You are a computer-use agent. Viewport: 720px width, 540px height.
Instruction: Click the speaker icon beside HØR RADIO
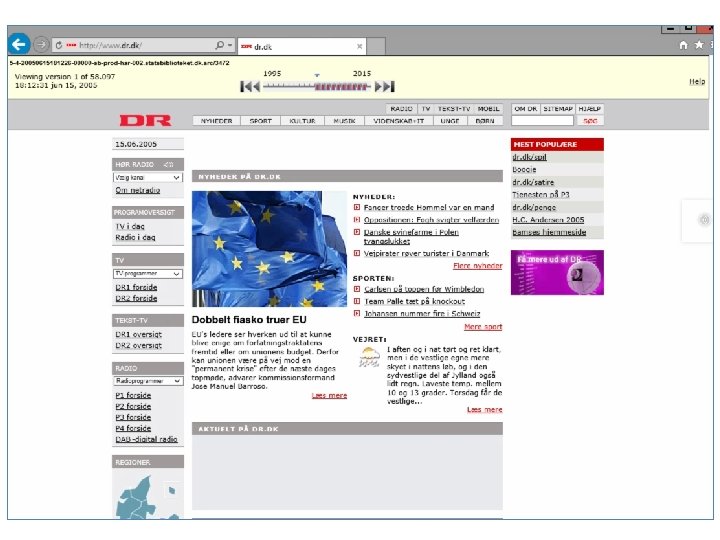(x=169, y=164)
